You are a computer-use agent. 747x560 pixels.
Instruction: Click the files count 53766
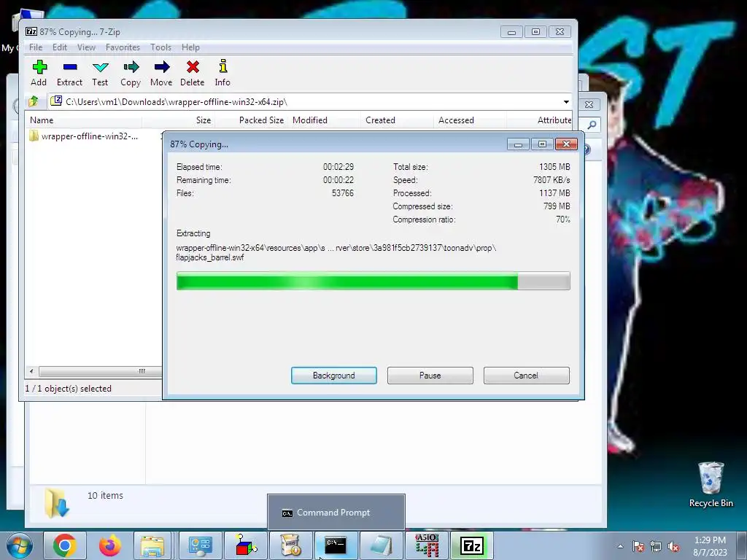[x=343, y=193]
